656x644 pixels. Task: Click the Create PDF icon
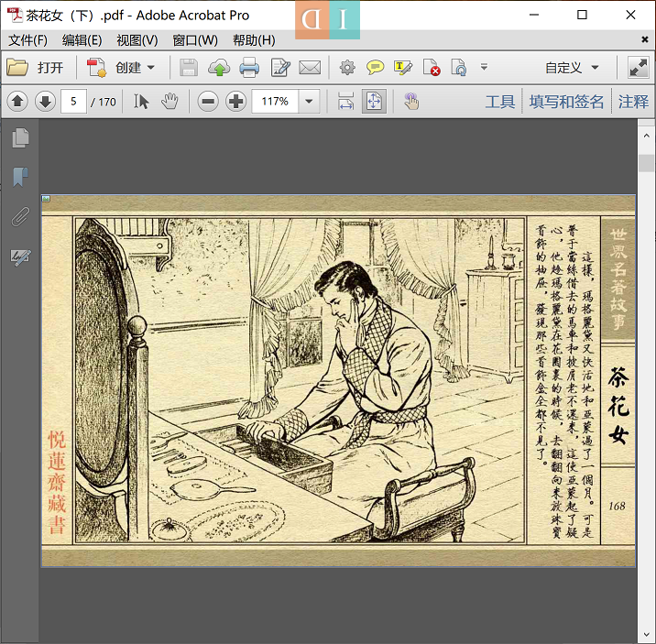pyautogui.click(x=96, y=67)
